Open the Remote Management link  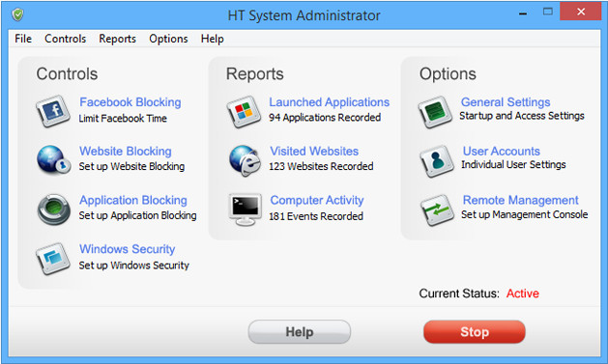pyautogui.click(x=521, y=200)
